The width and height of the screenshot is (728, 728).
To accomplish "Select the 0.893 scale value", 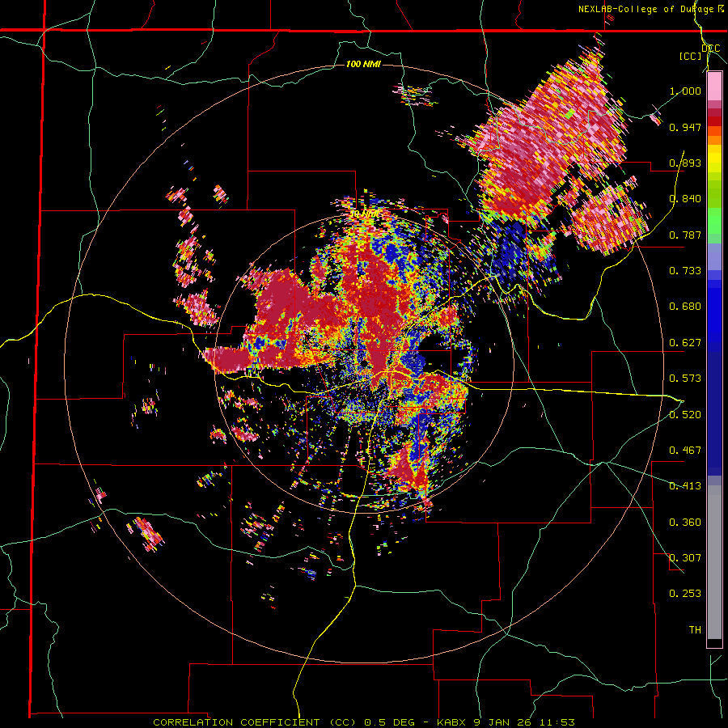I will [685, 163].
